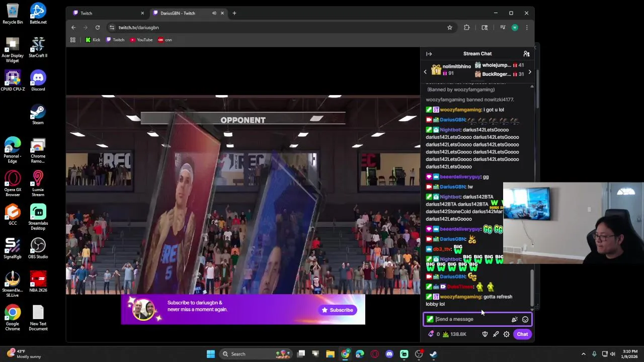Open StarCraft II desktop shortcut
The height and width of the screenshot is (362, 644).
click(38, 47)
